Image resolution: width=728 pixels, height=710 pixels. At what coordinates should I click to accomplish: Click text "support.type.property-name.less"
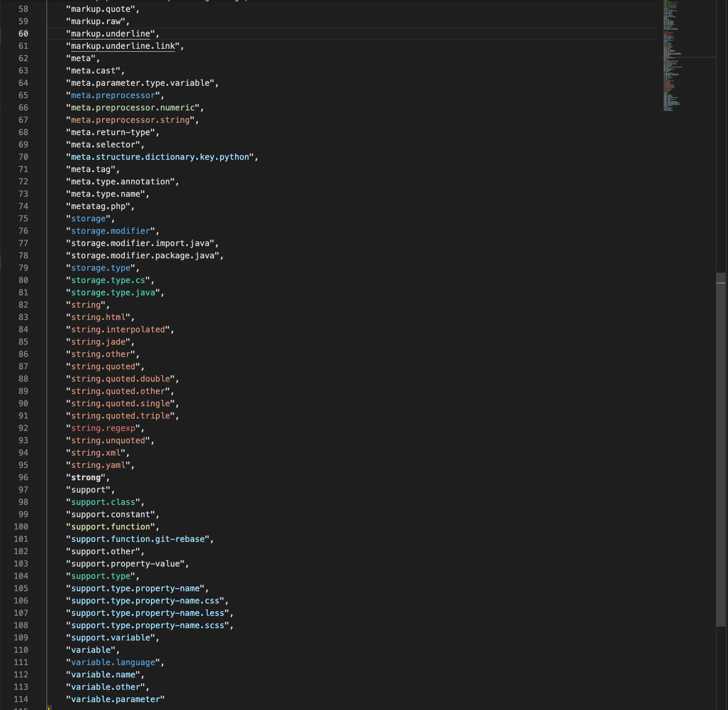point(148,613)
